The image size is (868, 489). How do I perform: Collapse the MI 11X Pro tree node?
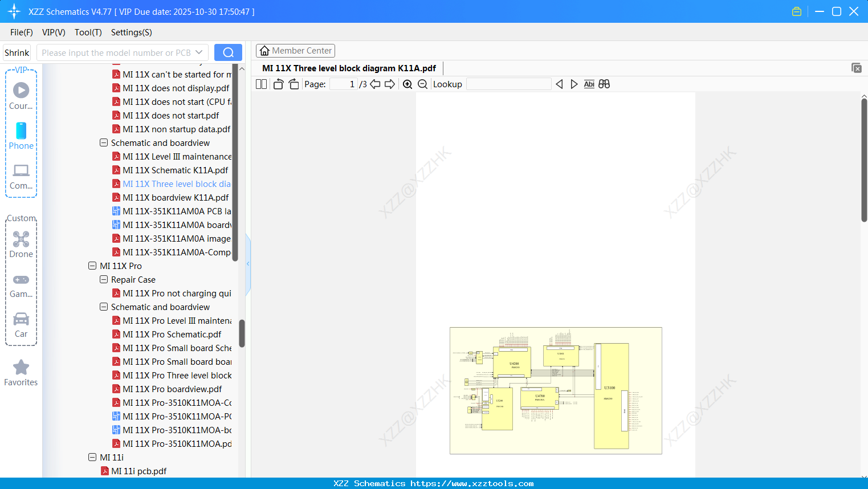92,266
